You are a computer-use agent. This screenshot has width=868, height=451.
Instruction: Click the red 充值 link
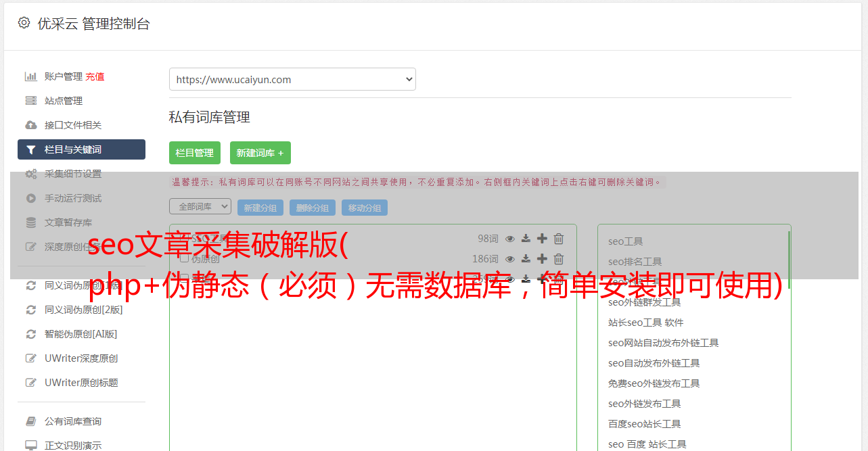click(x=95, y=76)
